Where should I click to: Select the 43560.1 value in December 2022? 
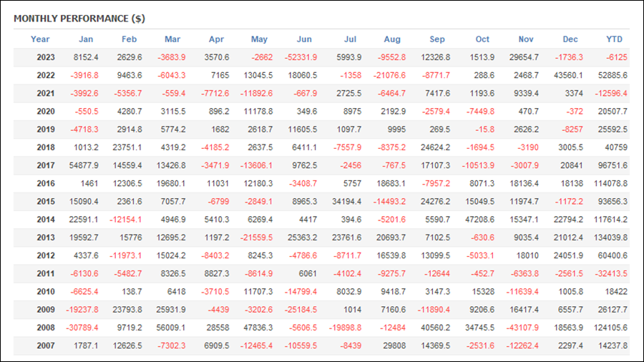coord(568,76)
